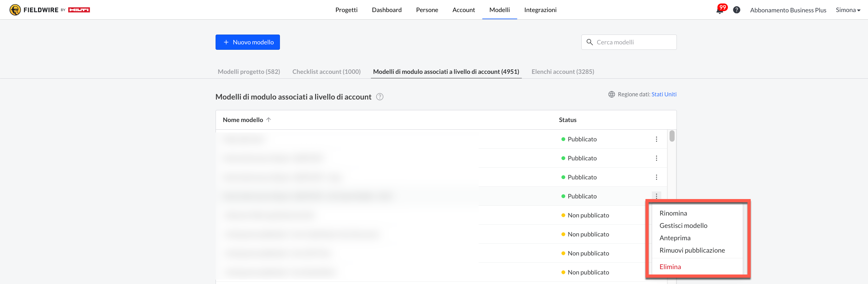Select Anteprima from the context menu

pos(675,238)
